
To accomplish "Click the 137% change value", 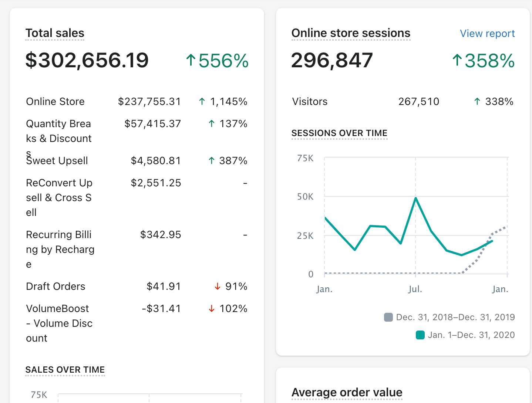I will click(x=228, y=124).
